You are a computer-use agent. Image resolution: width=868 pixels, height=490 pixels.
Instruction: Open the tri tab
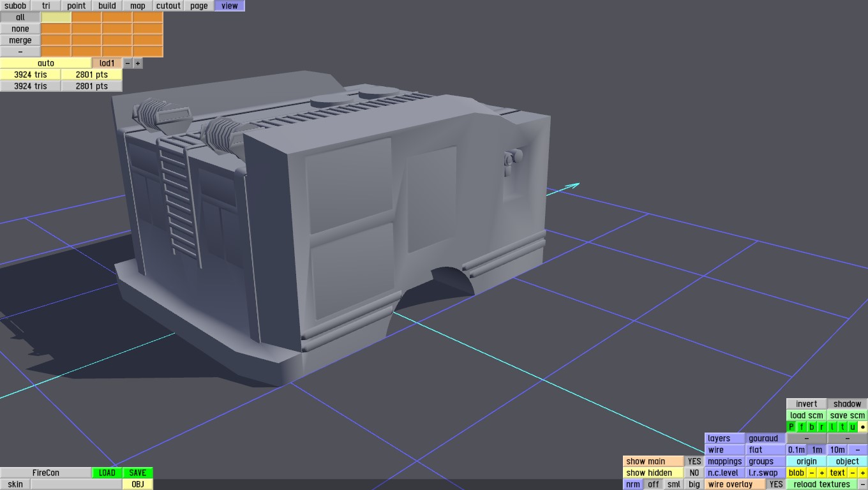46,6
